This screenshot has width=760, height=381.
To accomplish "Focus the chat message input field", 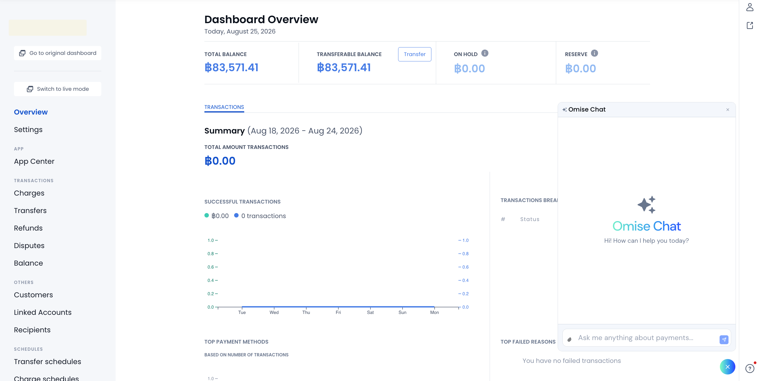I will (647, 338).
